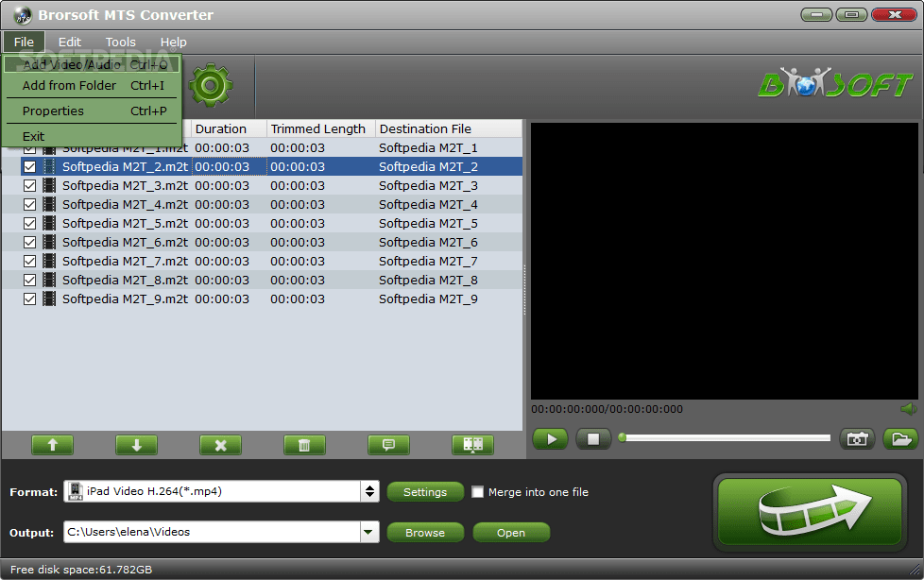Click the preview timecode display
Viewport: 924px width, 580px height.
pyautogui.click(x=607, y=409)
